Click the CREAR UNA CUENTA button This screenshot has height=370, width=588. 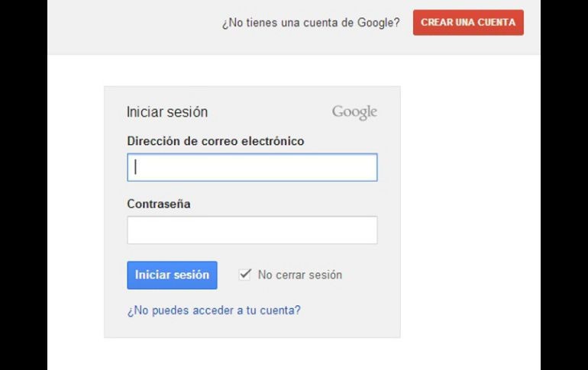tap(468, 22)
